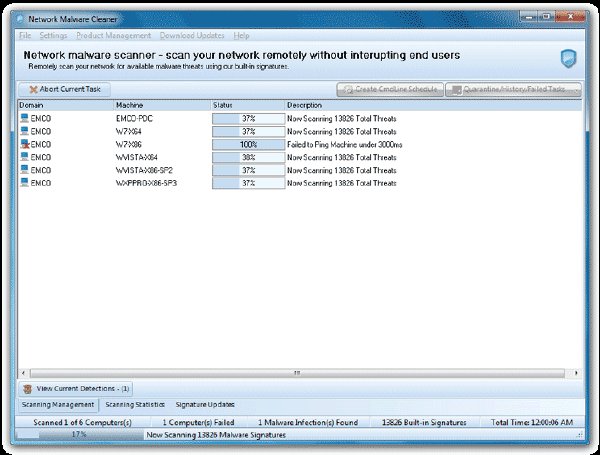Switch to the Scanning Statistics tab
The image size is (600, 455).
pos(135,404)
